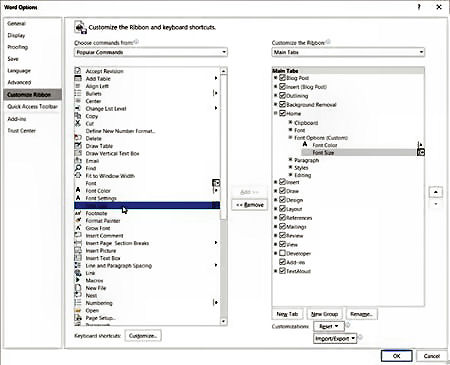Image resolution: width=450 pixels, height=365 pixels.
Task: Click the Grow Font icon
Action: [x=78, y=228]
